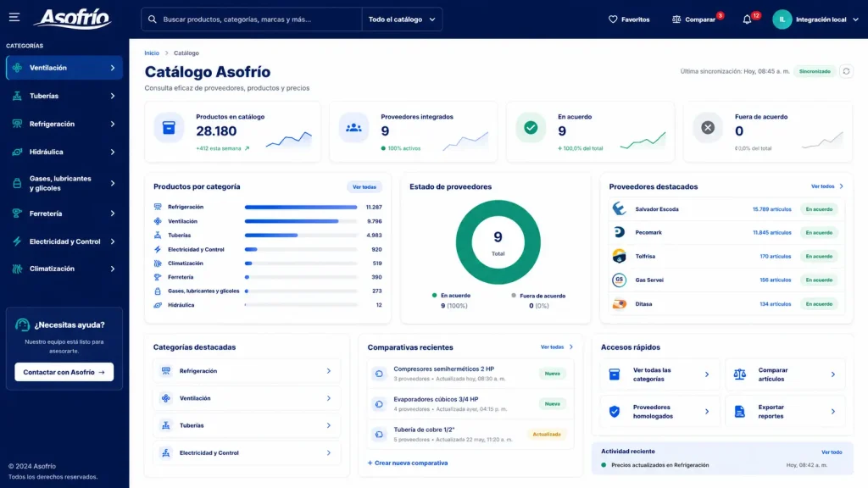Viewport: 868px width, 488px height.
Task: Click Contactar con Asofrío button
Action: (x=64, y=372)
